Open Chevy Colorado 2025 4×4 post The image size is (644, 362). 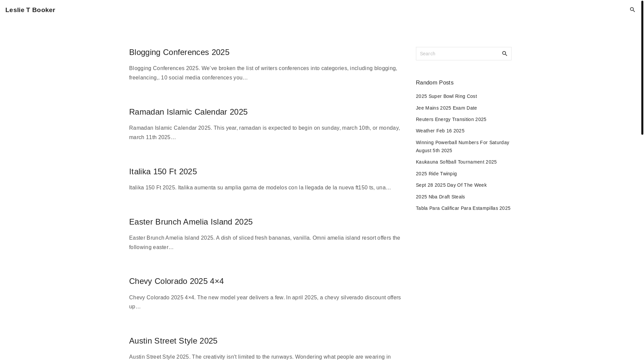click(x=176, y=281)
